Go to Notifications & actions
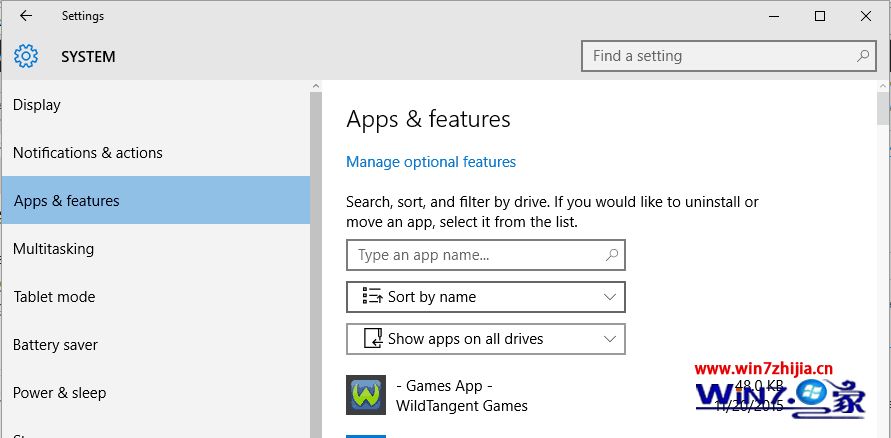The image size is (891, 438). (156, 152)
